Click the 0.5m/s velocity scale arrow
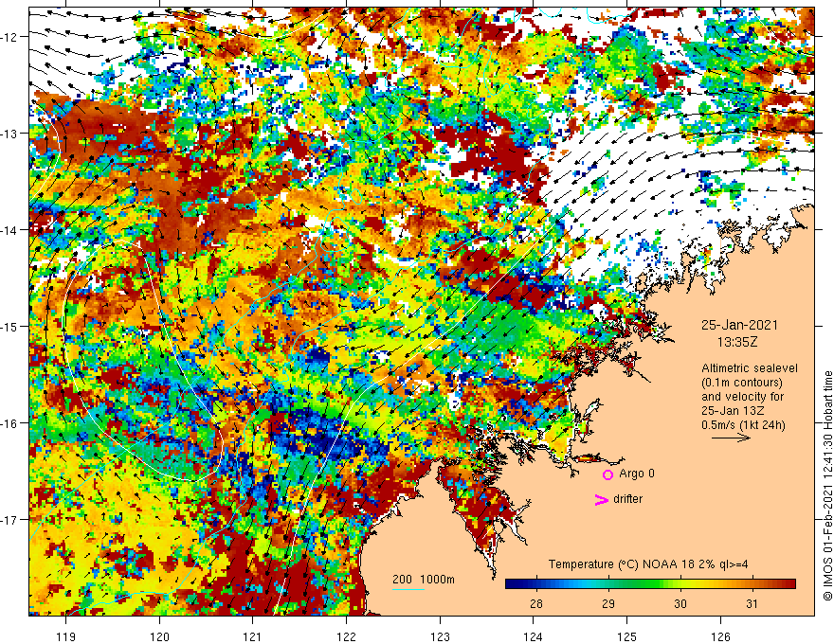Screen dimensions: 834x644 [x=731, y=438]
